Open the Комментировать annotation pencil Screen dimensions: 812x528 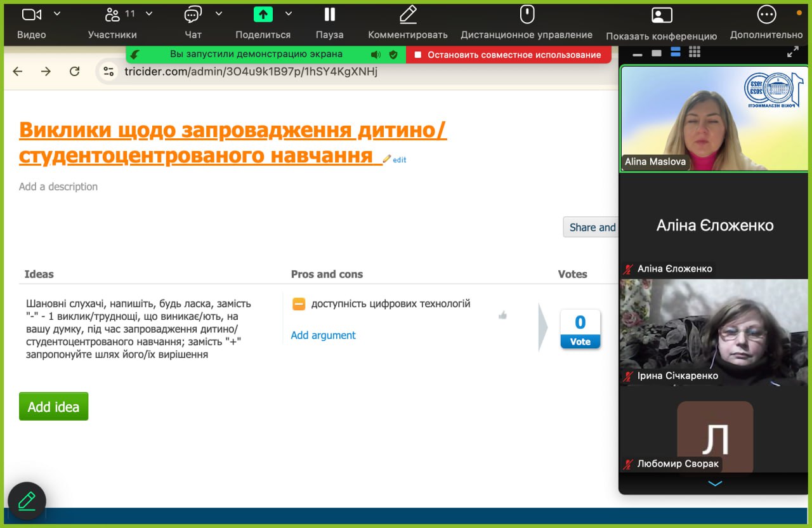408,14
